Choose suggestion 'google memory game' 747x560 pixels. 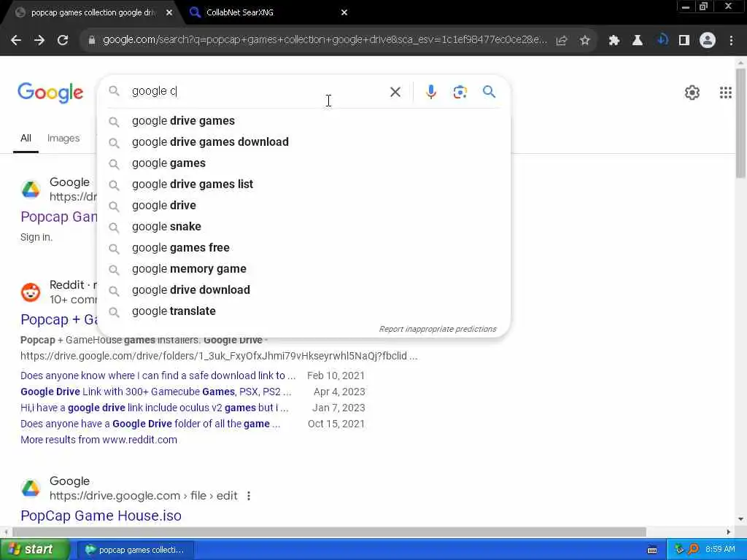(303, 269)
